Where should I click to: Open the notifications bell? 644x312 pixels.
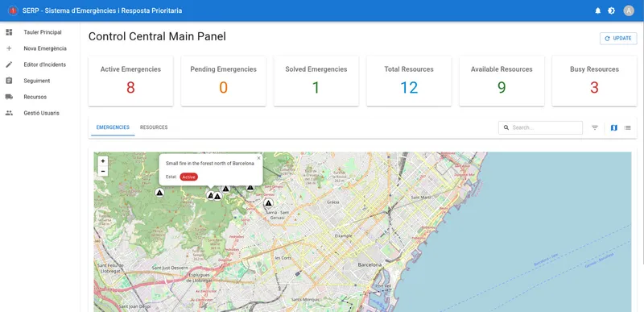coord(597,10)
